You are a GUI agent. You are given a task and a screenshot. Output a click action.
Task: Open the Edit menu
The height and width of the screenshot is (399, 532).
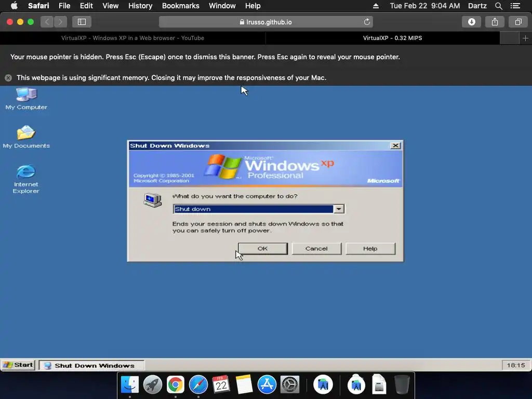click(86, 6)
